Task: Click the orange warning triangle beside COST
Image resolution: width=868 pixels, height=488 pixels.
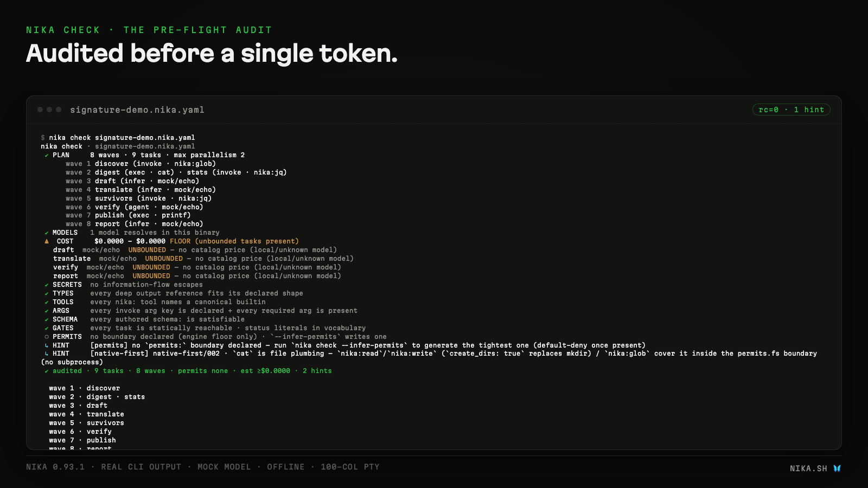Action: click(47, 241)
